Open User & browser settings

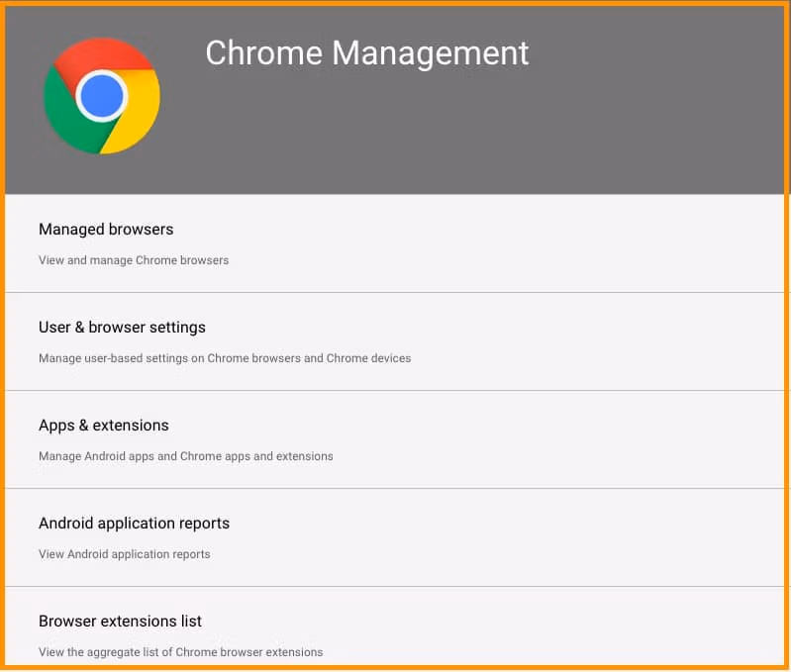(x=122, y=328)
